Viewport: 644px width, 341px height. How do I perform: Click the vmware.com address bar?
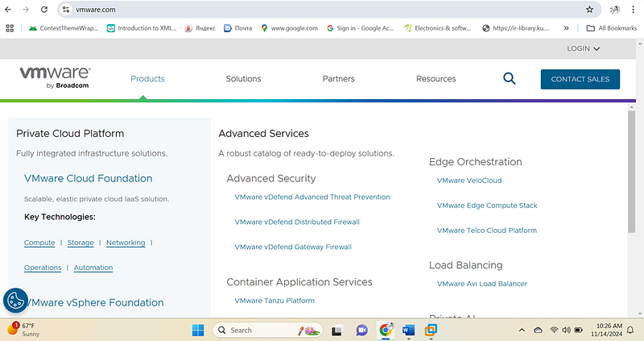point(328,10)
